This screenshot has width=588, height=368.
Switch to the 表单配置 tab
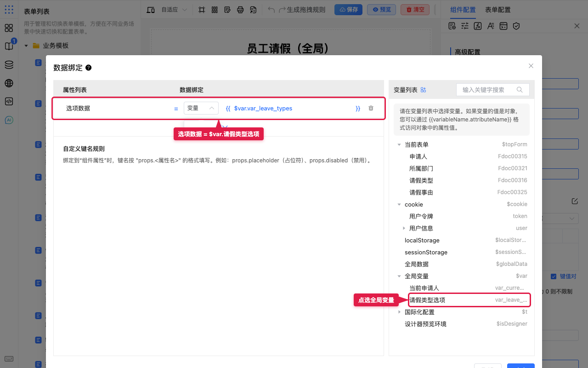[x=498, y=10]
